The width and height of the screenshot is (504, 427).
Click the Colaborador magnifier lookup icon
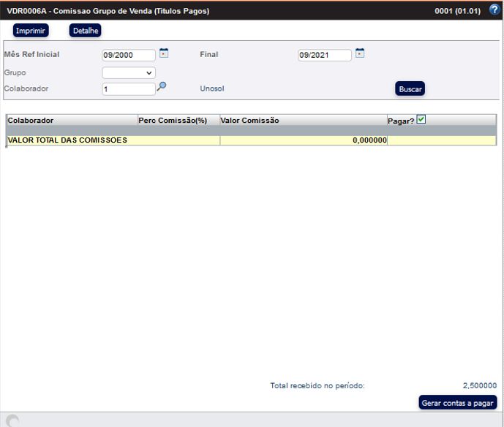point(162,86)
